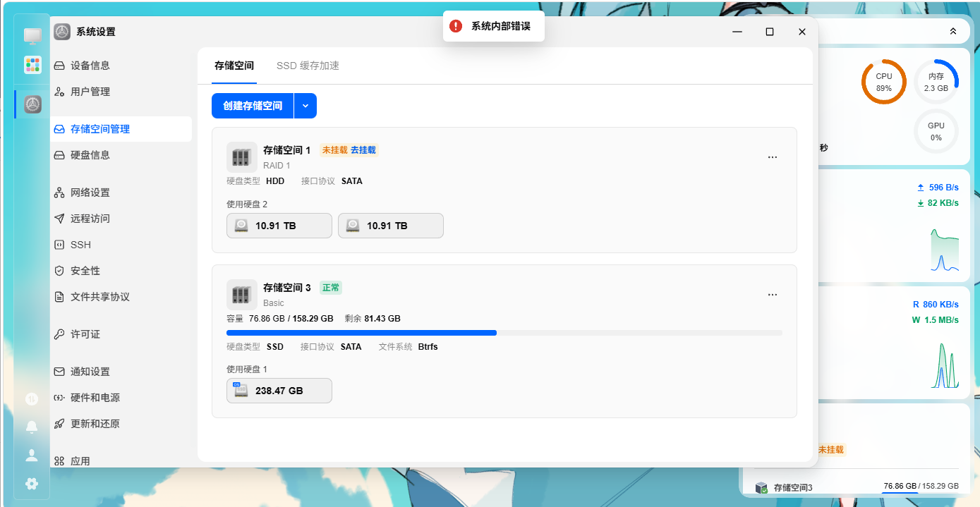Click the CPU 89% gauge
980x507 pixels.
(884, 82)
